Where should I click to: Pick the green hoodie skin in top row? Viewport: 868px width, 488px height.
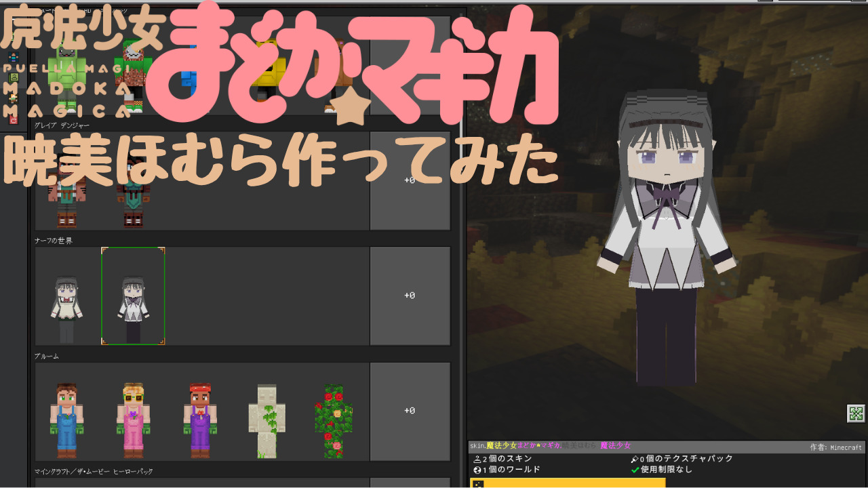(66, 75)
